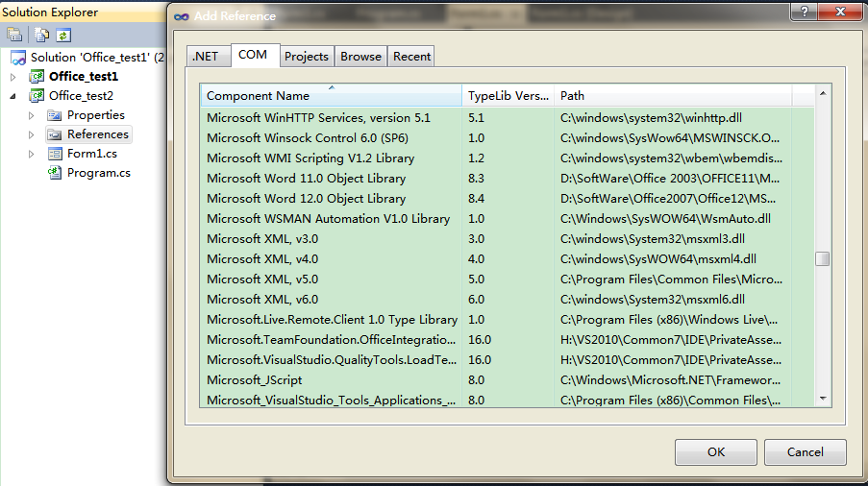The width and height of the screenshot is (868, 486).
Task: Select Microsoft.VisualStudio.QualityTools.LoadTe... row
Action: [x=508, y=360]
